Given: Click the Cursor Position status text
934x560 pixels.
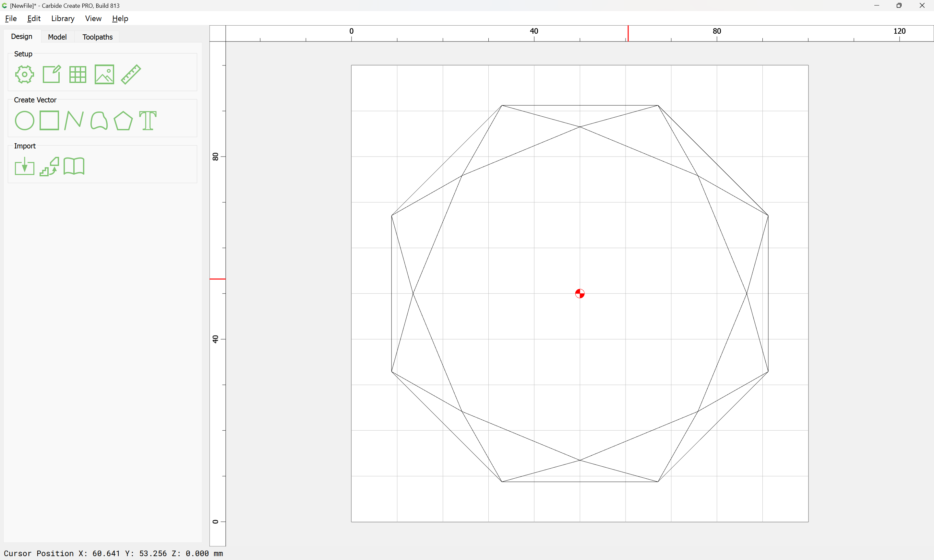Looking at the screenshot, I should click(113, 553).
